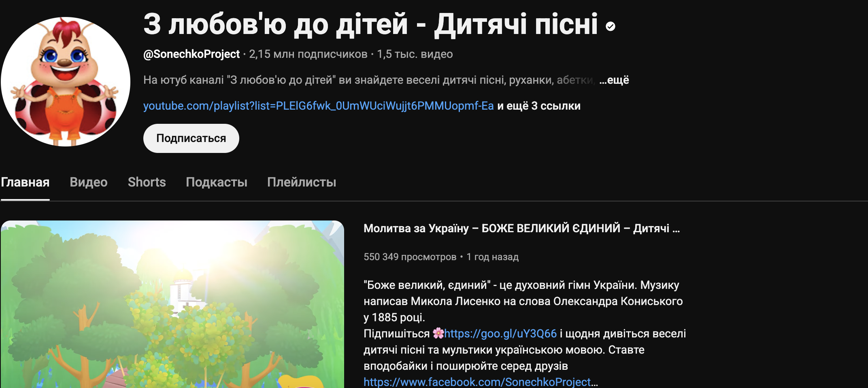868x388 pixels.
Task: Open the Плейлисты tab
Action: (x=302, y=182)
